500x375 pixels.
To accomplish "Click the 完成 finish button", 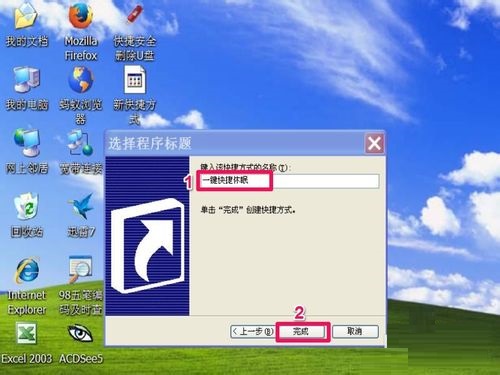I will [x=301, y=331].
